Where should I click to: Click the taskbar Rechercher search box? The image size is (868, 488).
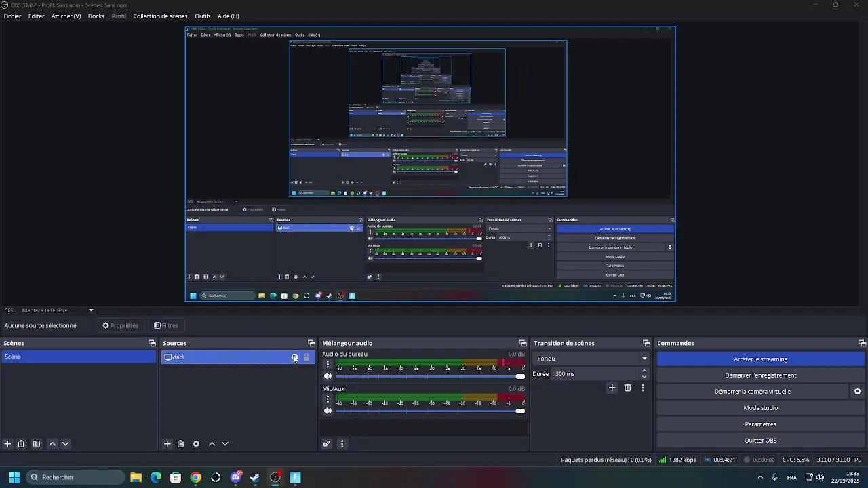[x=75, y=477]
